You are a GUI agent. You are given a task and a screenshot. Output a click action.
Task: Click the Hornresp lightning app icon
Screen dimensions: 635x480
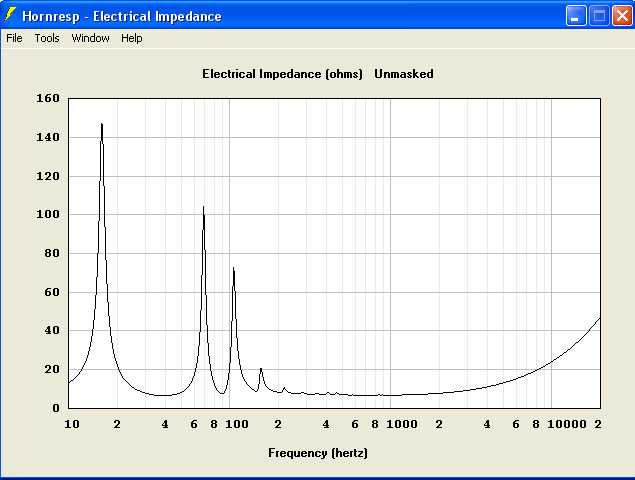pyautogui.click(x=10, y=15)
